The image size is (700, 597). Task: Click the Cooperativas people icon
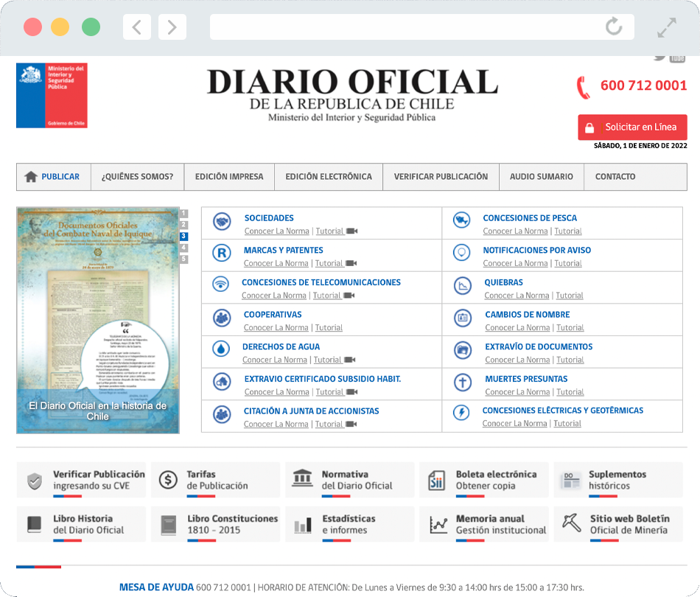click(222, 318)
